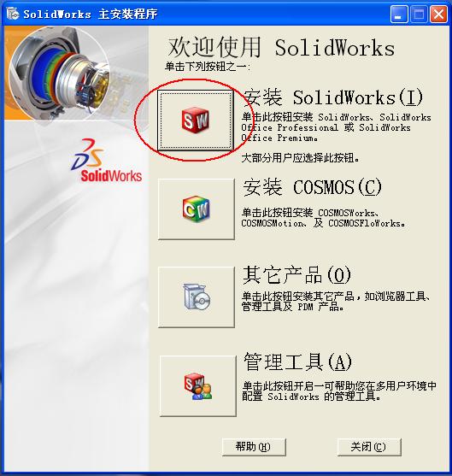Click the bearing assembly image at top-left
The image size is (452, 476).
coord(59,74)
